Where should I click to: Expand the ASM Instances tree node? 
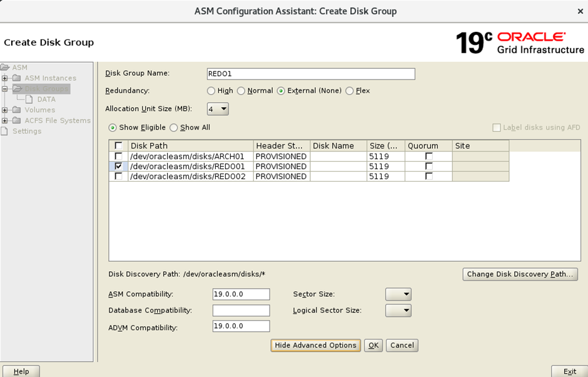[4, 78]
